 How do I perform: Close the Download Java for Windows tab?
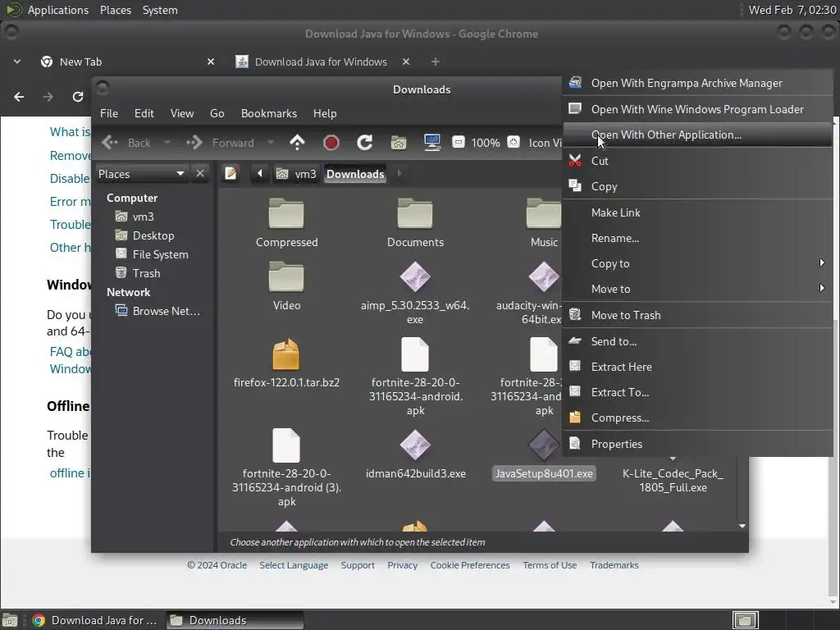point(406,62)
